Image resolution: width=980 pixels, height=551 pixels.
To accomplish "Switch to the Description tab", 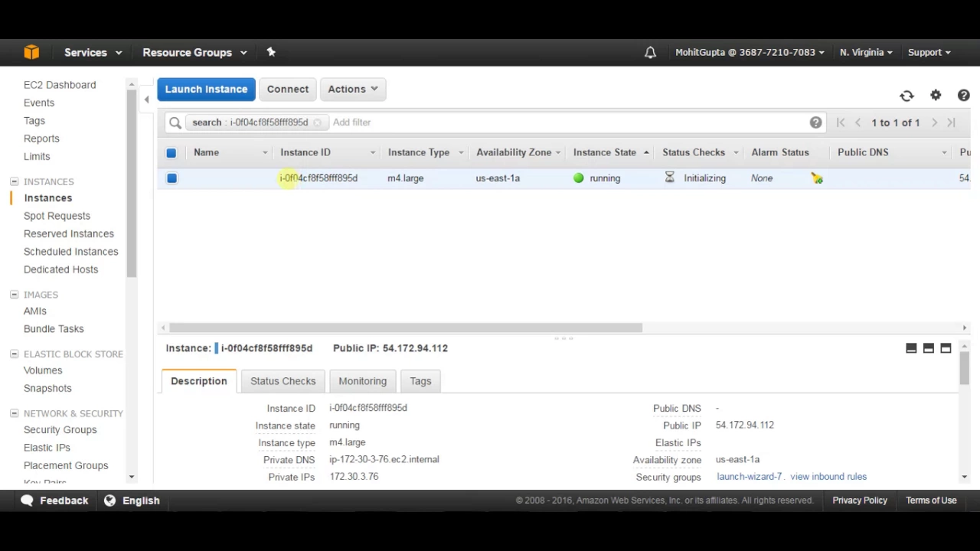I will (199, 381).
